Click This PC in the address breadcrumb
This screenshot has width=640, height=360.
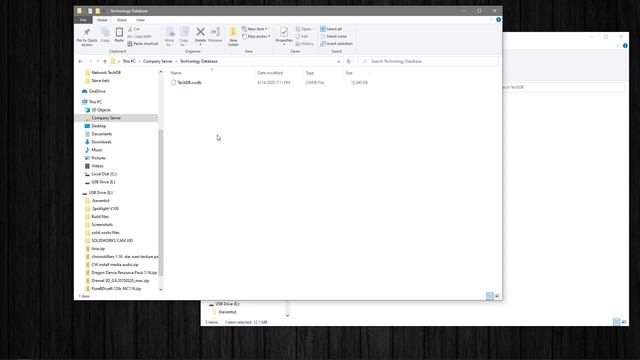[x=129, y=61]
